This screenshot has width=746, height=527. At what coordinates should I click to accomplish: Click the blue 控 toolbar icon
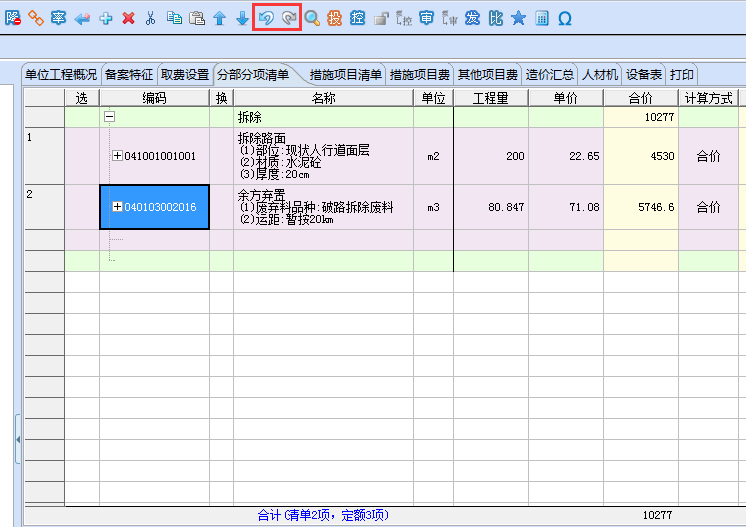[x=357, y=18]
